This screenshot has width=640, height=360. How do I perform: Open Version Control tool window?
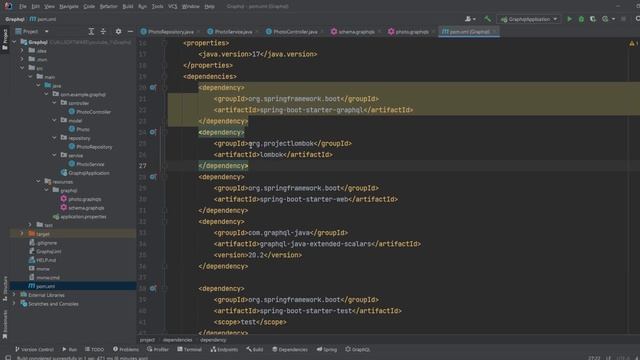coord(34,349)
